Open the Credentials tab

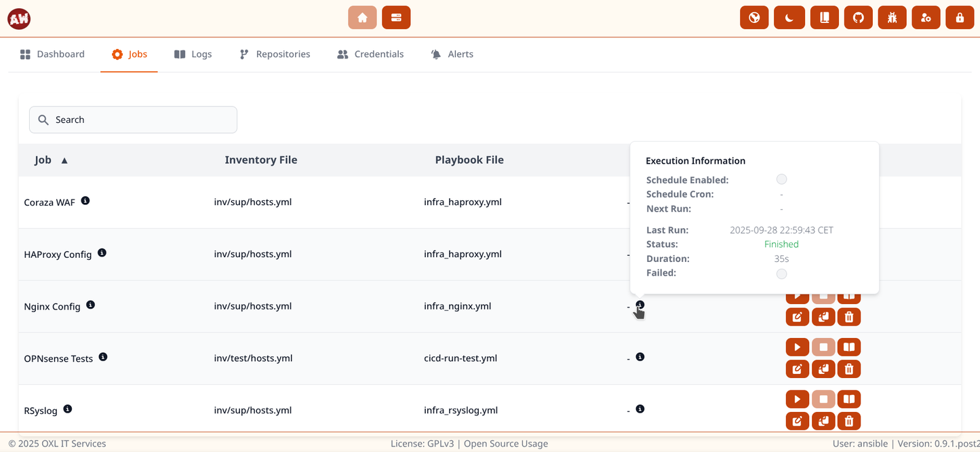click(370, 54)
